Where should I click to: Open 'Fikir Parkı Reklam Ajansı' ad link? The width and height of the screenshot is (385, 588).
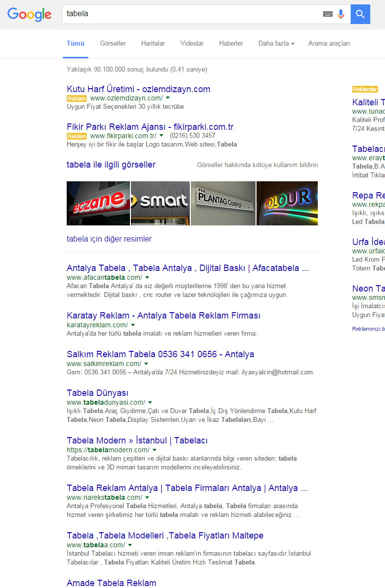tap(150, 127)
